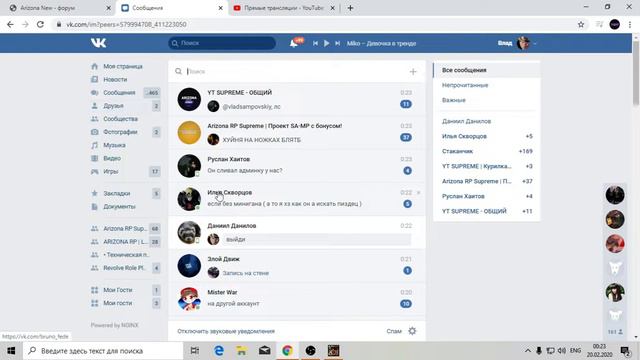Click the VK logo icon
640x360 pixels.
98,43
